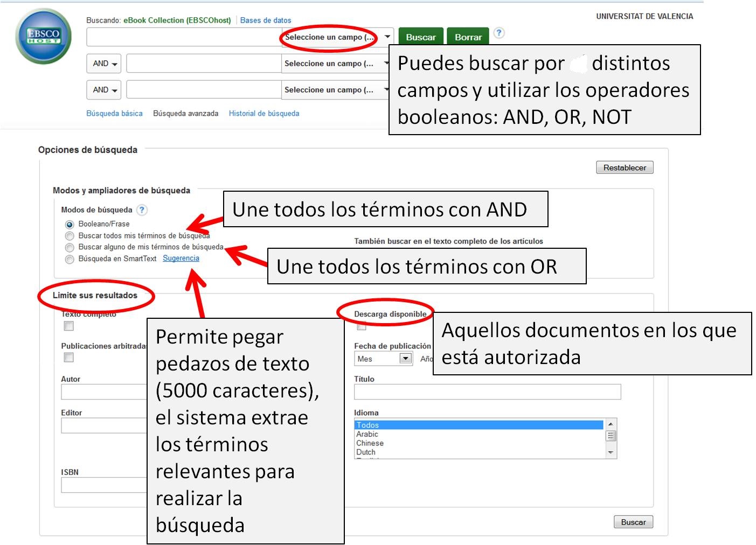756x545 pixels.
Task: Click the EBSCOhost logo
Action: point(44,37)
